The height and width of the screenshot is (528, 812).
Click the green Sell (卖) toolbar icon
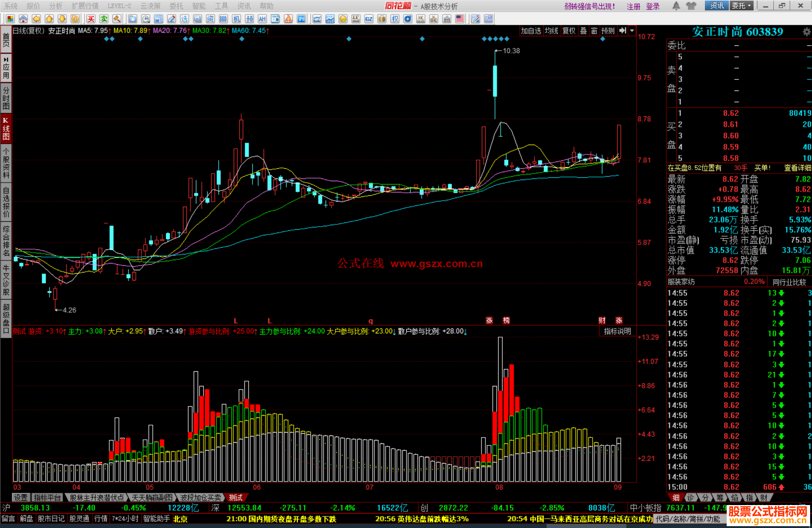tap(104, 19)
